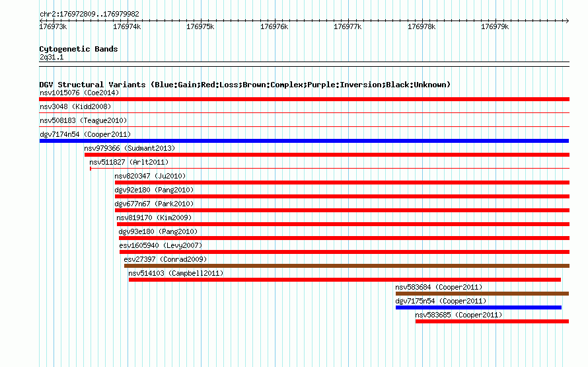Click the dgv93e180 (Pang2010) label

[x=158, y=231]
